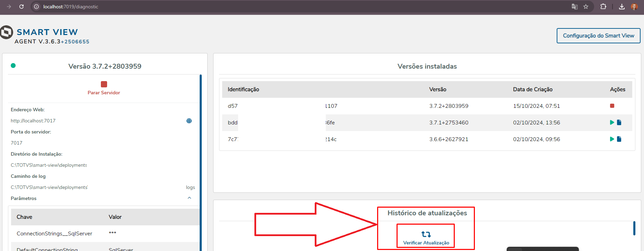Open browser profile avatar
Image resolution: width=644 pixels, height=251 pixels.
[634, 7]
